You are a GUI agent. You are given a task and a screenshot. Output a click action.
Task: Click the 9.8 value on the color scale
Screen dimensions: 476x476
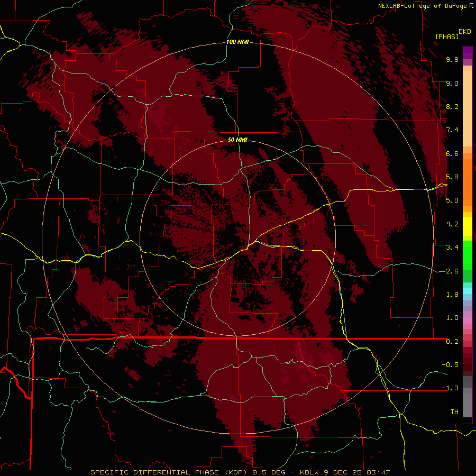point(452,59)
